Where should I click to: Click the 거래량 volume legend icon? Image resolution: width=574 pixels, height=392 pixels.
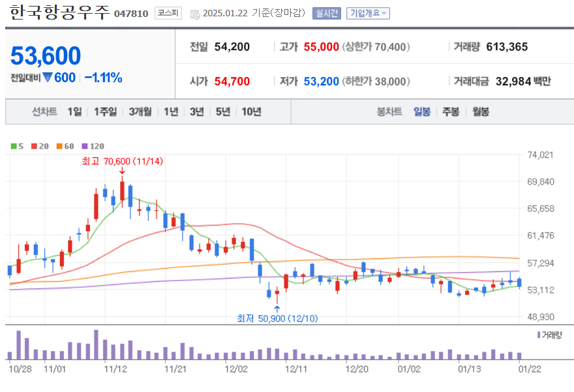539,335
